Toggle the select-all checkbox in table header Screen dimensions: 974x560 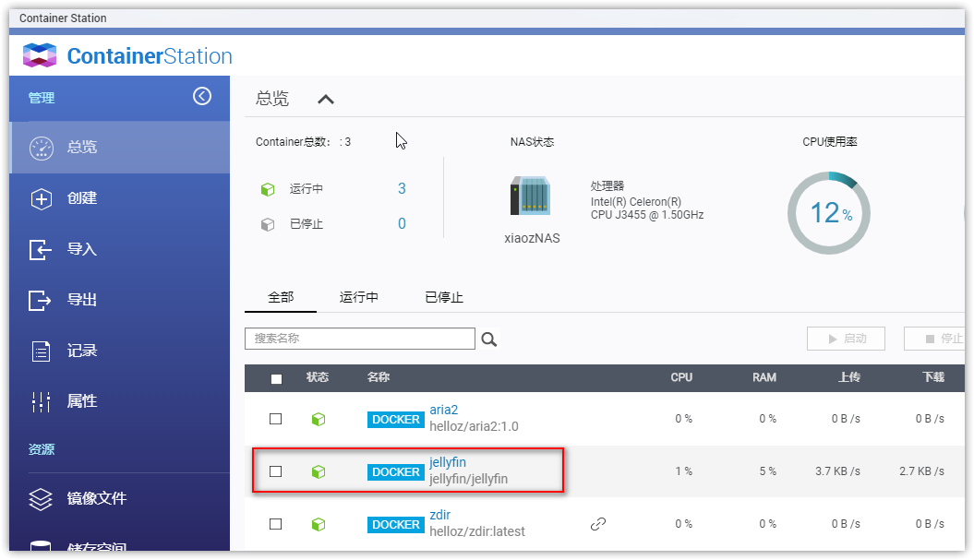pos(276,378)
